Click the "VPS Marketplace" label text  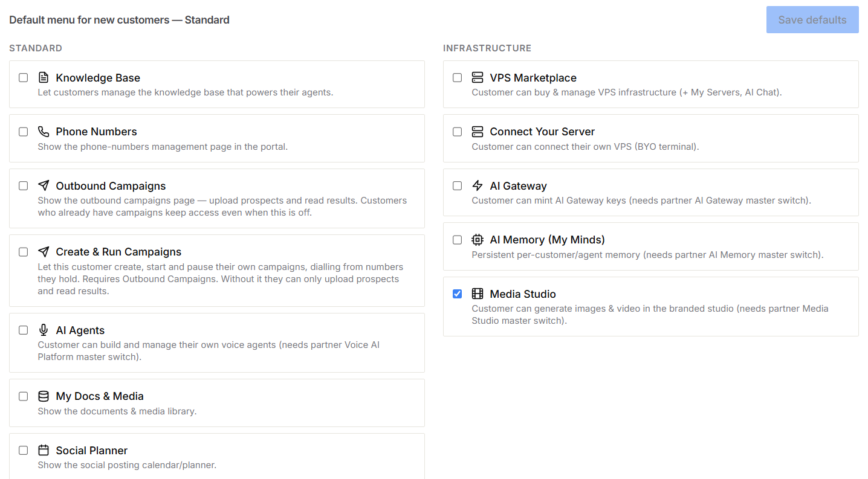click(533, 78)
